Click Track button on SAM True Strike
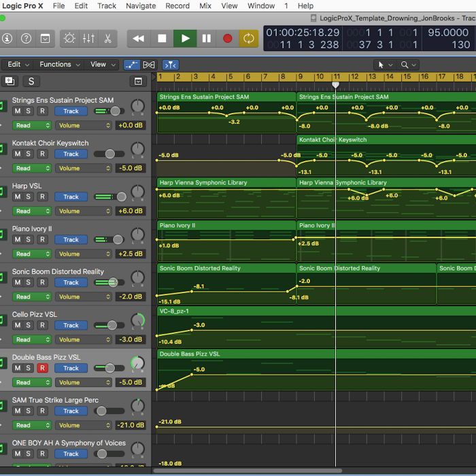476x476 pixels. (71, 411)
